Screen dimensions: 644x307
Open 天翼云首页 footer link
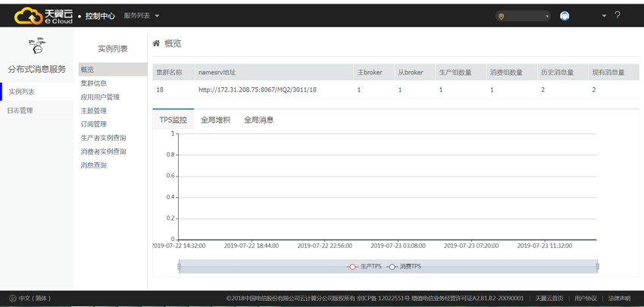click(x=549, y=299)
